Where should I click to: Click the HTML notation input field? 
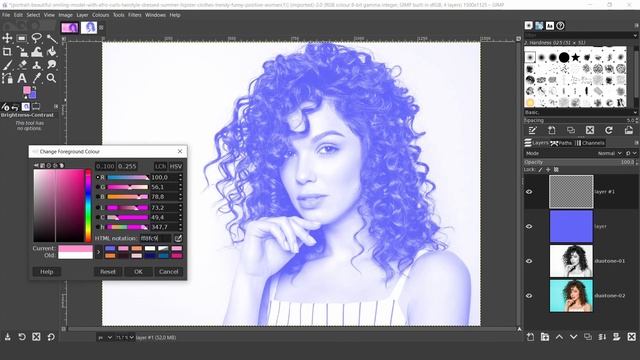click(x=156, y=238)
